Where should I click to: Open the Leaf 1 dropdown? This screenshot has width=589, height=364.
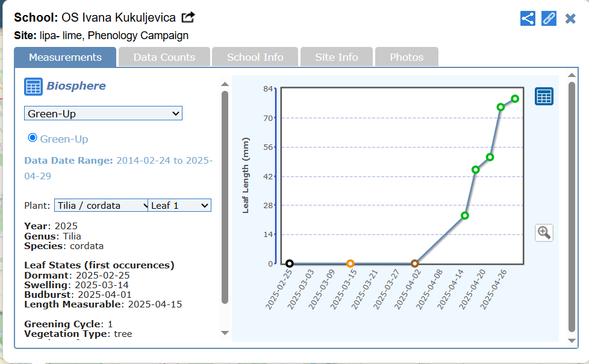tap(179, 205)
